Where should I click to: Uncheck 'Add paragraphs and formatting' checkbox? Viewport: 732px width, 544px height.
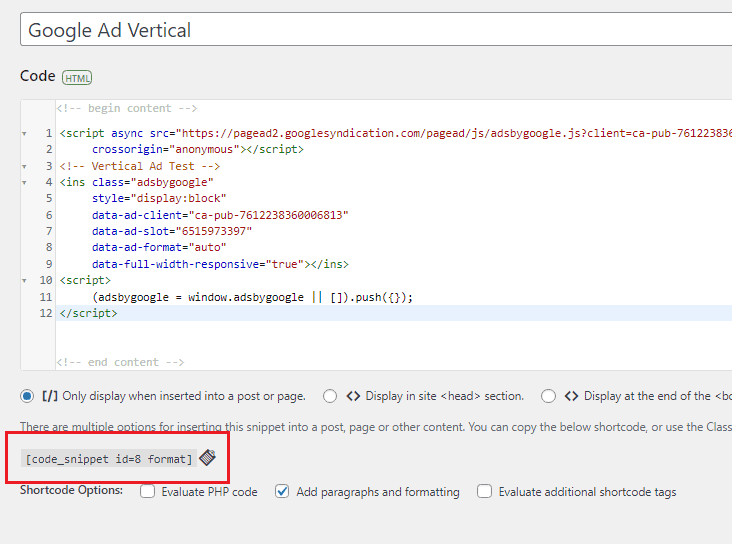coord(282,492)
